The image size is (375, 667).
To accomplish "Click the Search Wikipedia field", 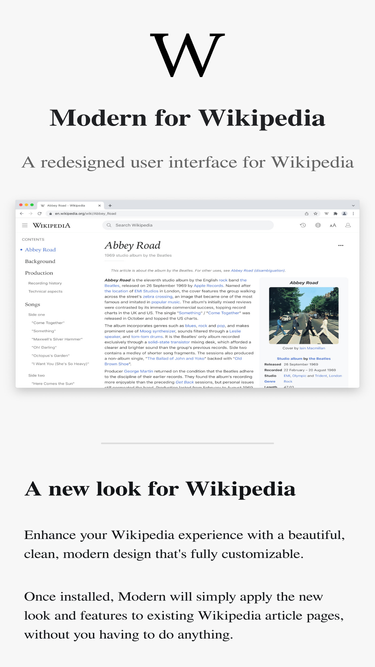I will click(188, 225).
